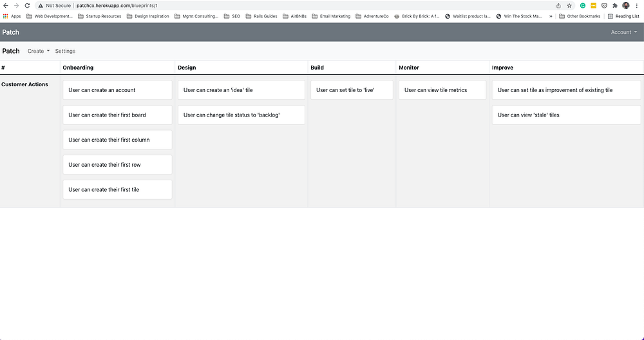Screen dimensions: 644x340
Task: Open tile 'User can create an account'
Action: click(x=117, y=90)
